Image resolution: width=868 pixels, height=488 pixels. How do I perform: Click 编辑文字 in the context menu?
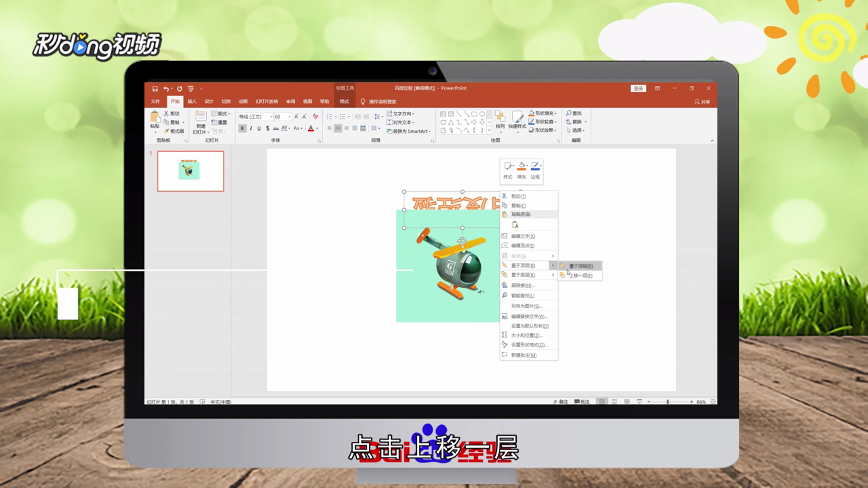pos(529,236)
